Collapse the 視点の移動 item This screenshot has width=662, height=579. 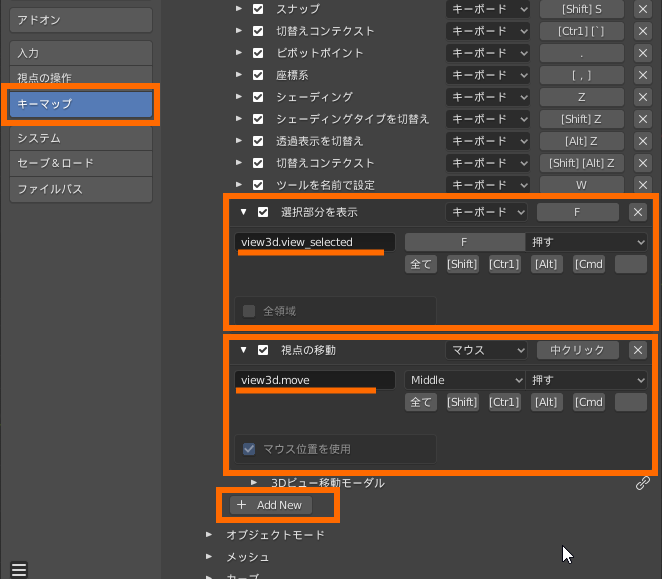(243, 350)
